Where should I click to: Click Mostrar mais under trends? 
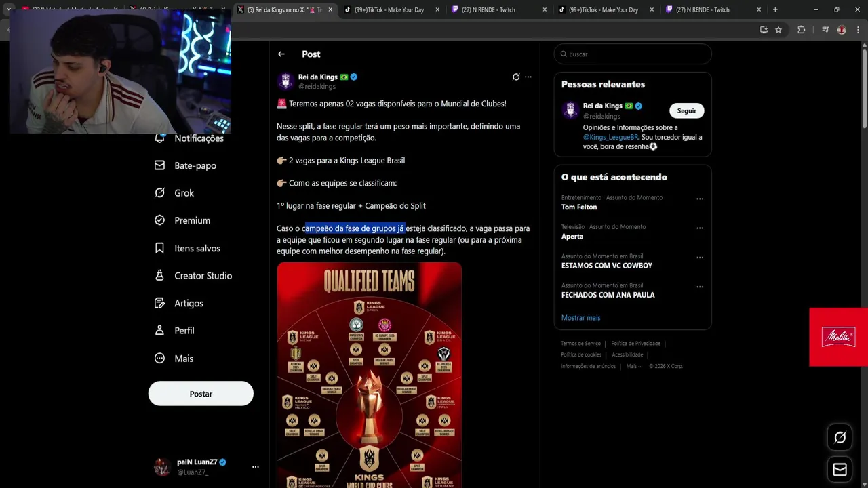click(580, 318)
